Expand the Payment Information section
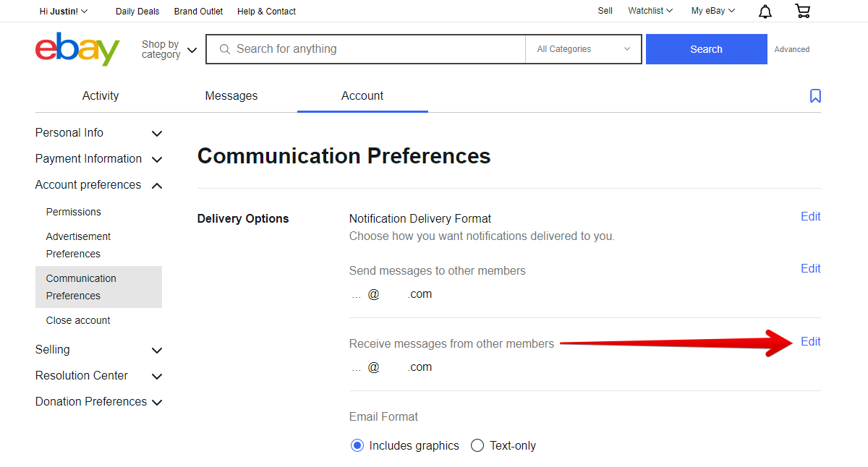 tap(98, 159)
